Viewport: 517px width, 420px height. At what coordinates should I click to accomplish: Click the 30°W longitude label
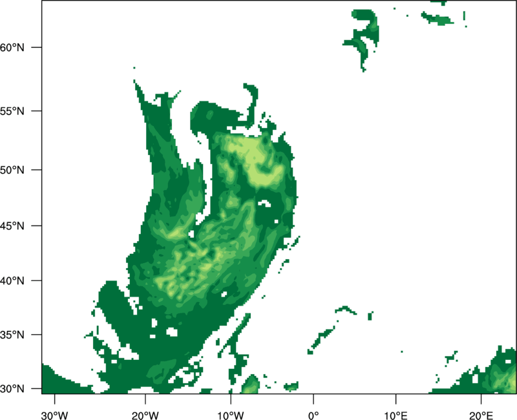tap(54, 415)
